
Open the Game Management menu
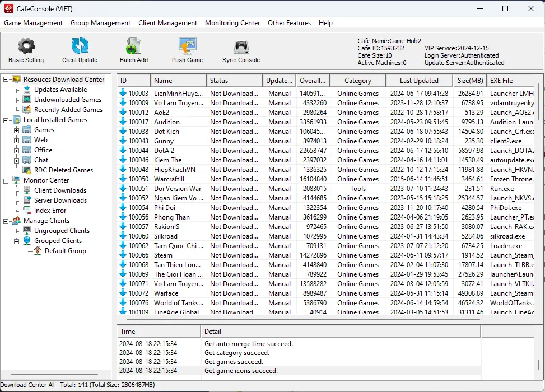(x=33, y=23)
